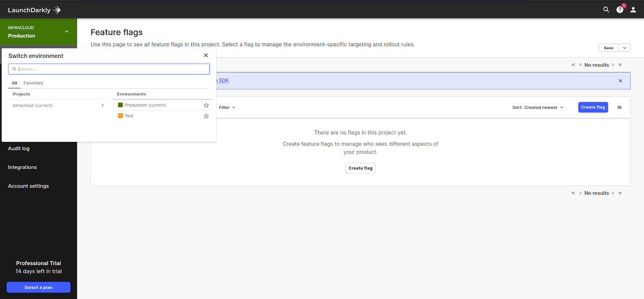
Task: Close the Switch environment popup
Action: click(206, 56)
